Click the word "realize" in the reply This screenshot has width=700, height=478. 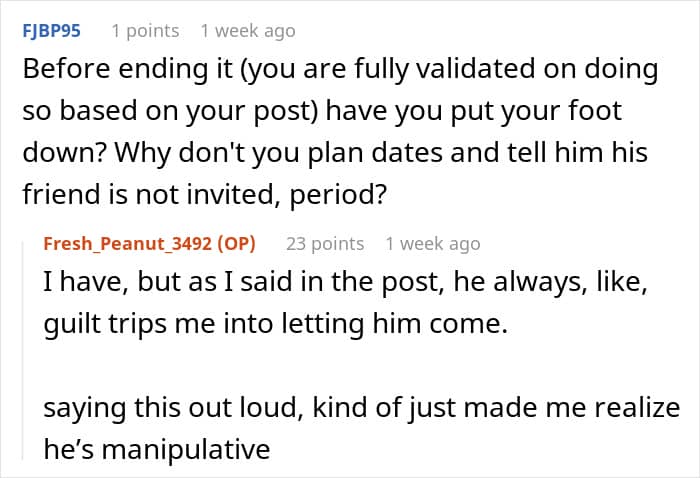pos(635,407)
